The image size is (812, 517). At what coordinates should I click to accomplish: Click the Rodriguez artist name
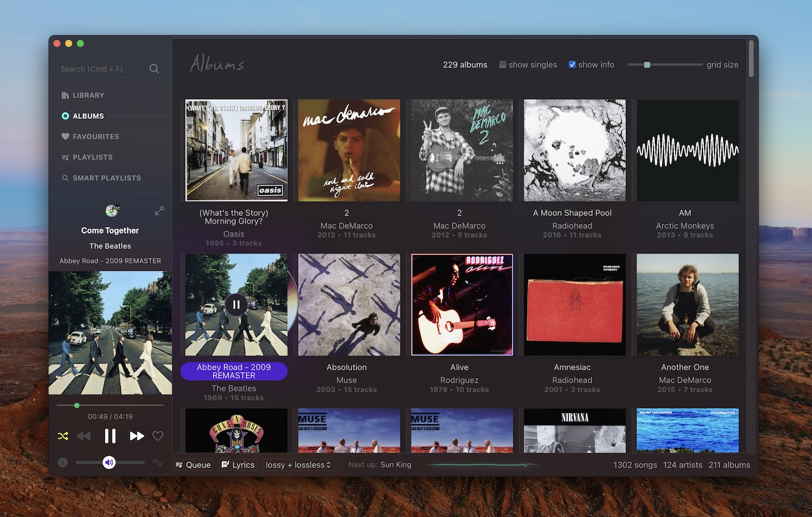pos(459,380)
